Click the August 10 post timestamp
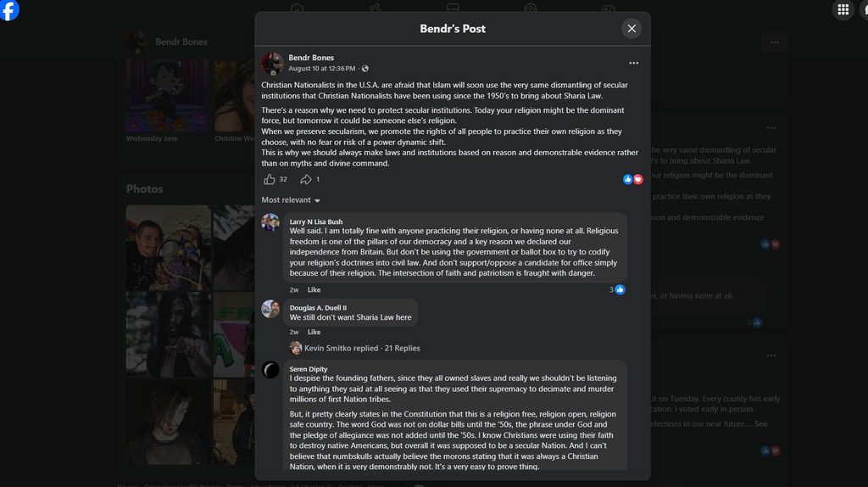The width and height of the screenshot is (868, 487). (321, 69)
